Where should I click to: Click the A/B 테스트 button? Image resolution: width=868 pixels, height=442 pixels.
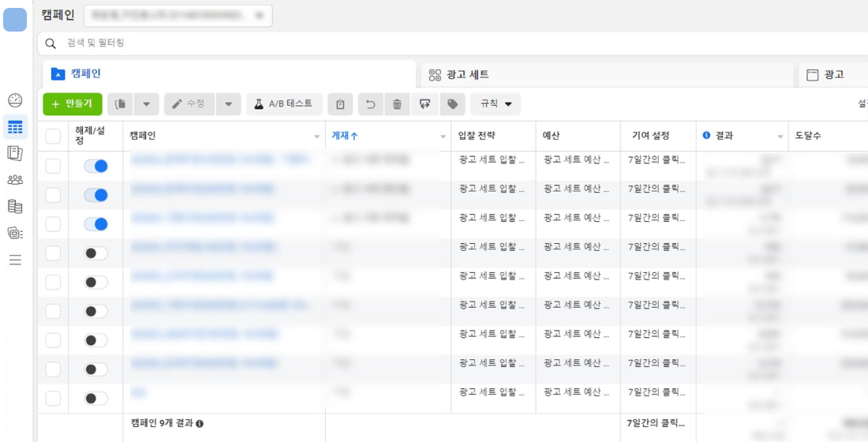pyautogui.click(x=284, y=104)
